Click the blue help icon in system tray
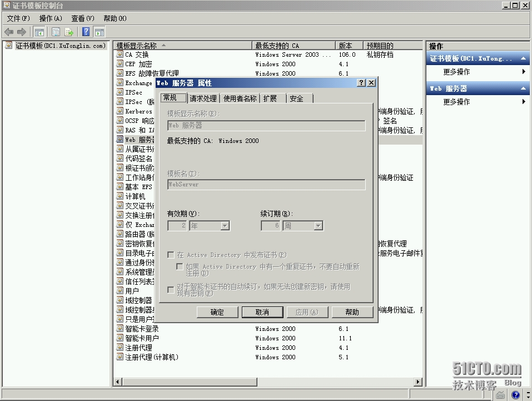 pos(516,395)
